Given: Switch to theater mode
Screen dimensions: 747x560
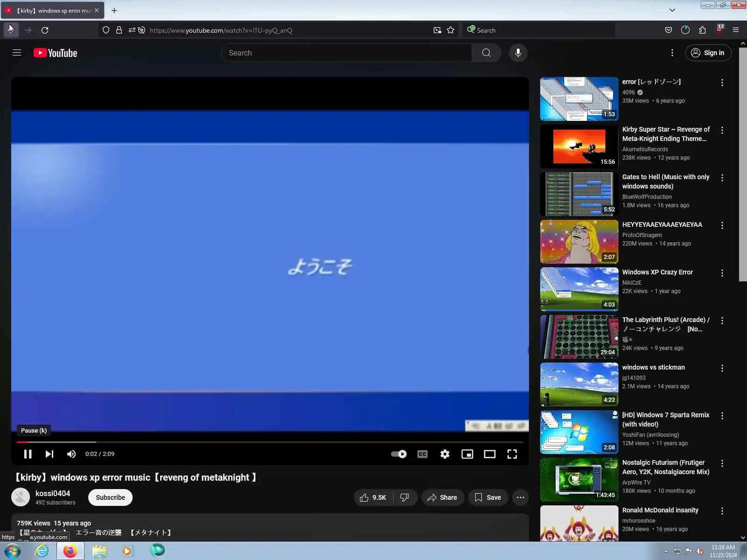Looking at the screenshot, I should tap(489, 454).
